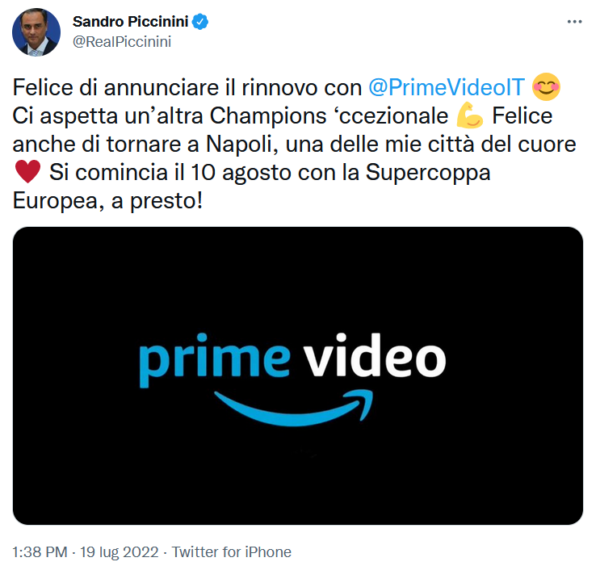Click the red heart emoji
600x566 pixels.
[28, 171]
